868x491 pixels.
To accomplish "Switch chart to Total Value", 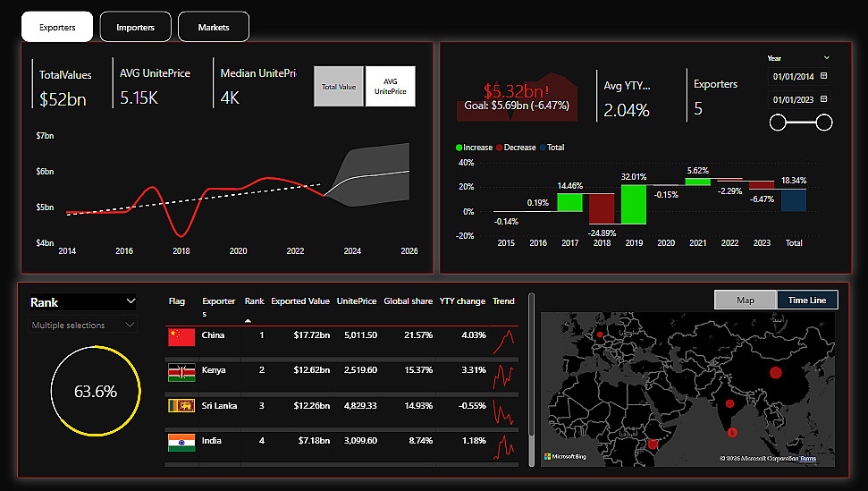I will 339,87.
